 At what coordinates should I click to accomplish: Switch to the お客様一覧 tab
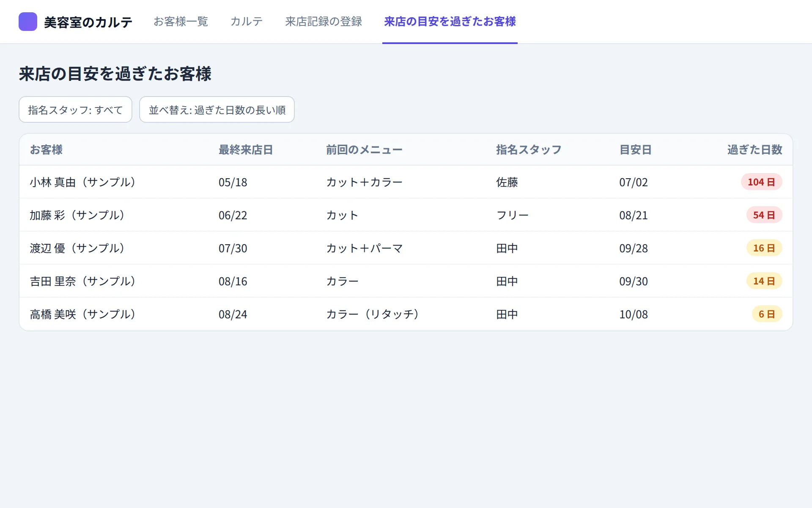[181, 22]
